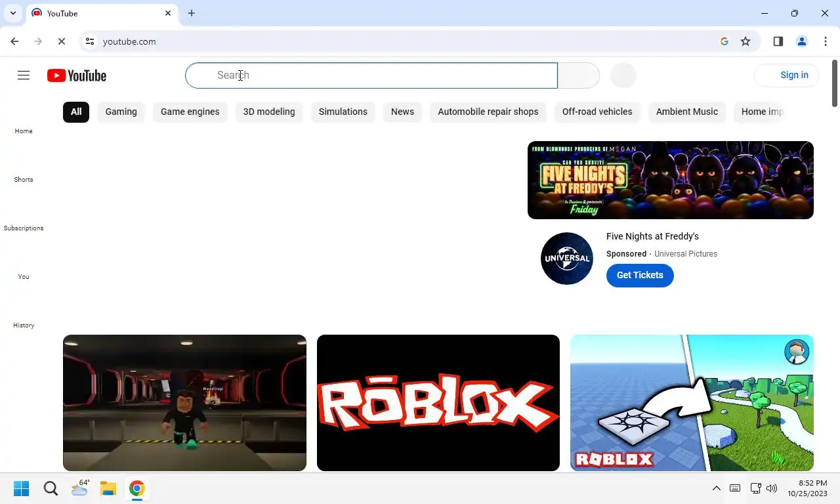Screen dimensions: 840x504
Task: Click the Chrome taskbar icon
Action: coord(136,488)
